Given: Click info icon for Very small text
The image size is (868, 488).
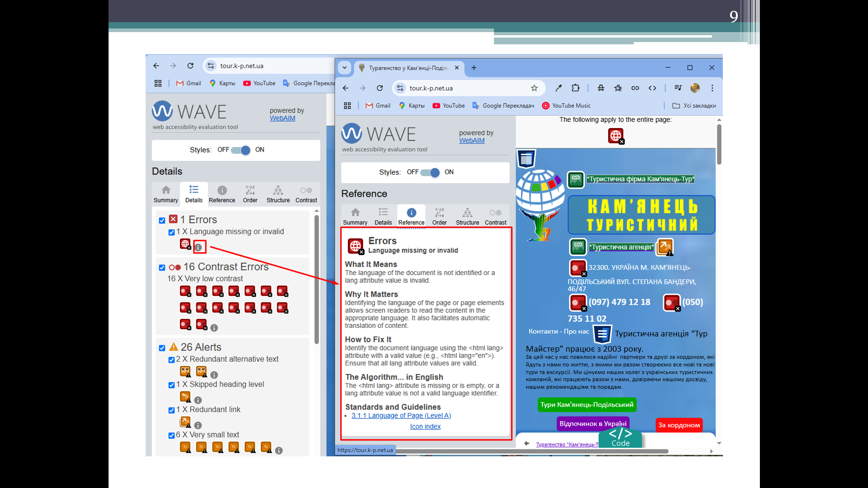Looking at the screenshot, I should click(x=279, y=451).
